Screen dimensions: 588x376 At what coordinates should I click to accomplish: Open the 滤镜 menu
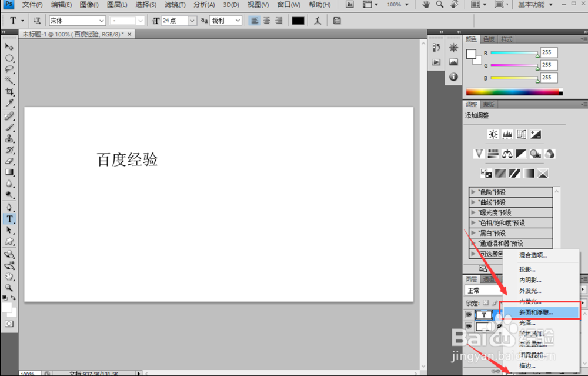tap(174, 5)
